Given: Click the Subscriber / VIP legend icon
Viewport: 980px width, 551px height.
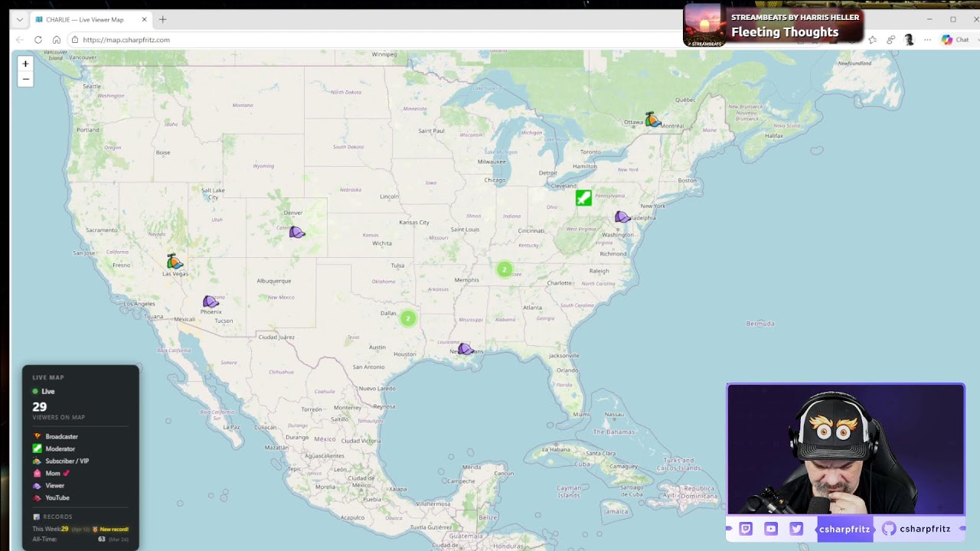Looking at the screenshot, I should (37, 461).
